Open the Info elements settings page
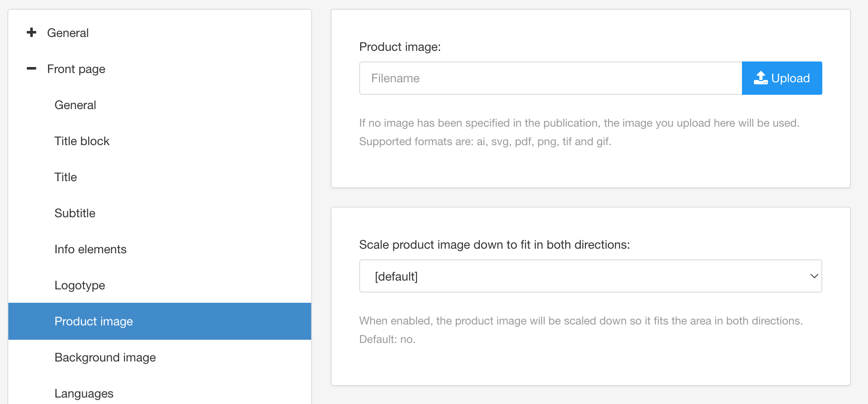 tap(90, 249)
